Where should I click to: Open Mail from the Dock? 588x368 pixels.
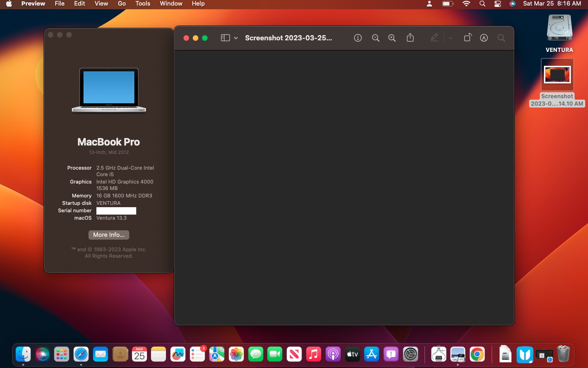[101, 355]
